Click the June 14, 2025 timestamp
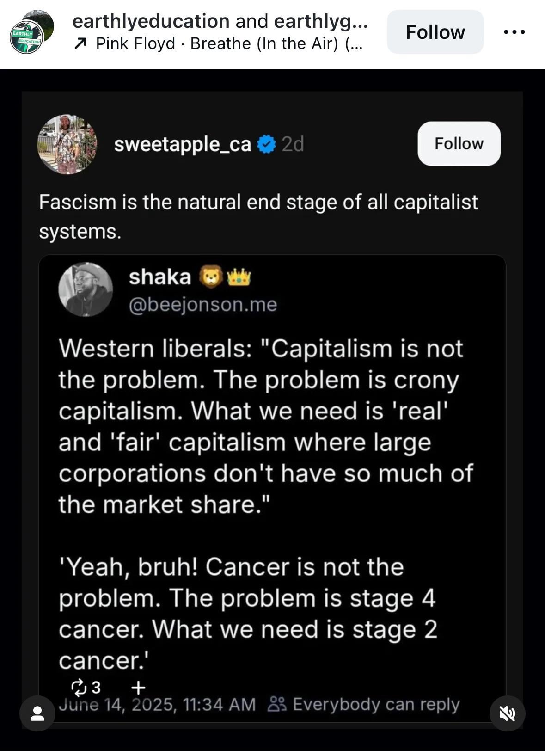This screenshot has width=545, height=756. tap(157, 705)
